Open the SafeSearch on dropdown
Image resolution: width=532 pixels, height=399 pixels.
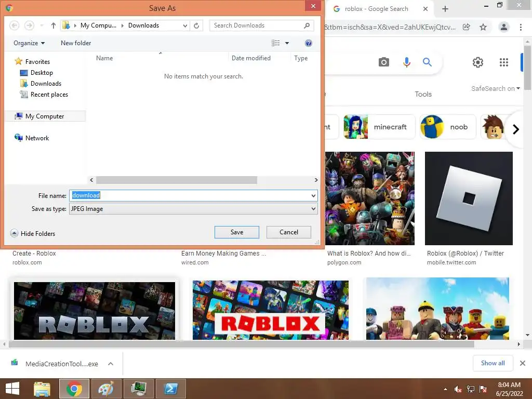[x=495, y=88]
